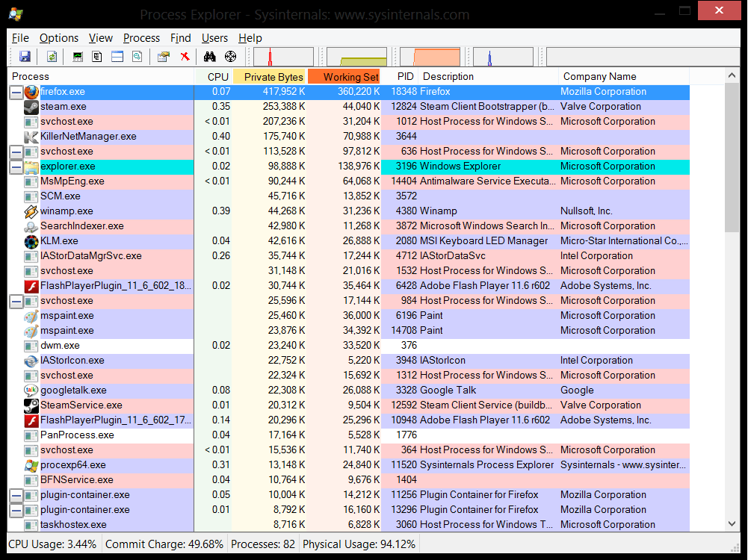Click the Paint icon for mspaint.exe PID 14708
748x560 pixels.
click(x=31, y=331)
